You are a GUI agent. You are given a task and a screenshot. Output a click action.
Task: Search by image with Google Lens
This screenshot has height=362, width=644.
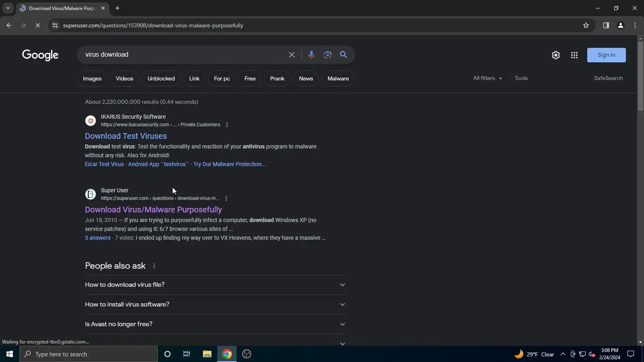click(x=327, y=55)
